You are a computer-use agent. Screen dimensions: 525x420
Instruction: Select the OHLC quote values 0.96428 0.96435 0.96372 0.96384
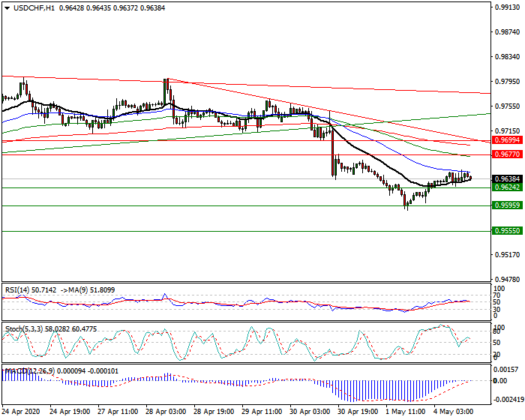point(112,8)
